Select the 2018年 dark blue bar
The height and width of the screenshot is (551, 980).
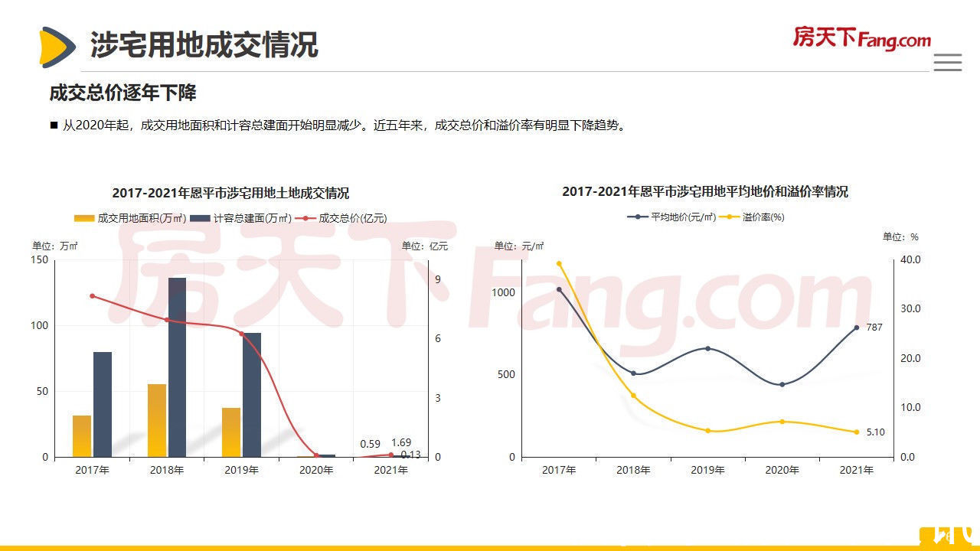click(x=177, y=367)
